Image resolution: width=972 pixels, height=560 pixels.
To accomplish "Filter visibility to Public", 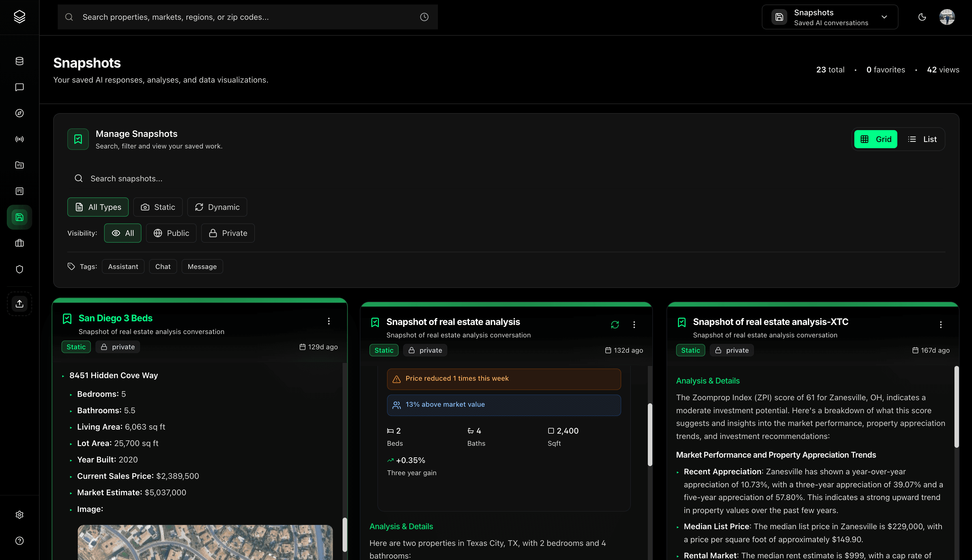I will pyautogui.click(x=171, y=233).
